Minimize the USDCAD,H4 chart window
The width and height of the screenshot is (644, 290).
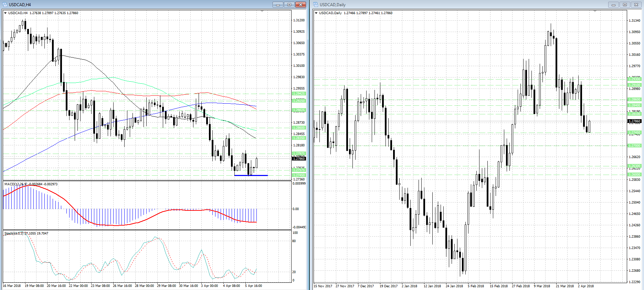click(278, 4)
